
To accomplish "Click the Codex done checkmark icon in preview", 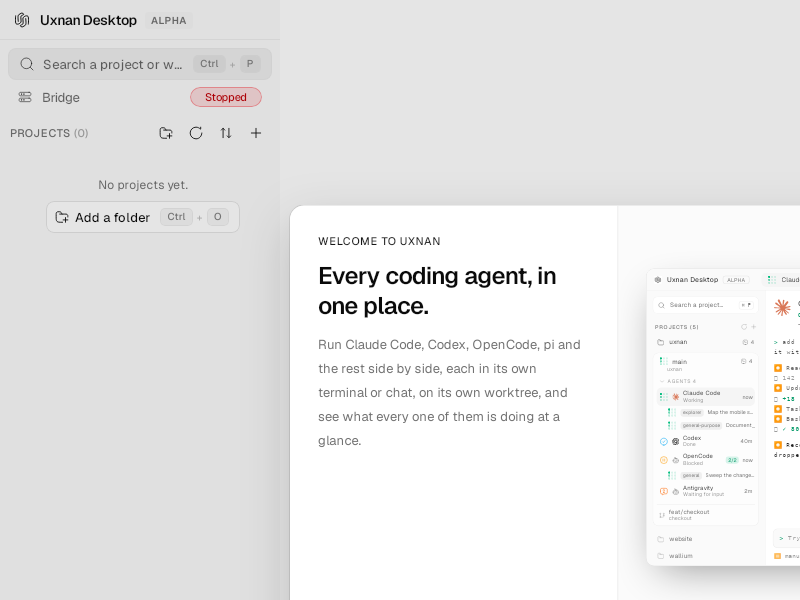I will pos(664,441).
